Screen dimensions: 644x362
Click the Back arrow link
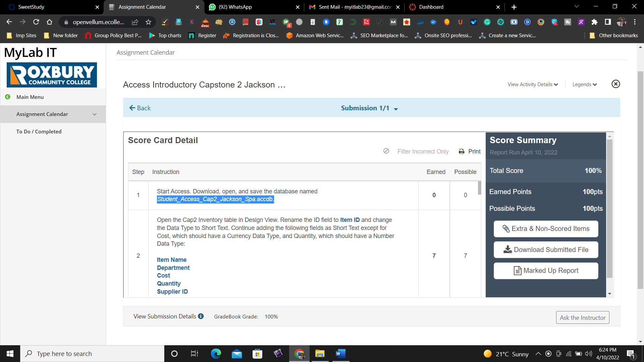(x=140, y=108)
